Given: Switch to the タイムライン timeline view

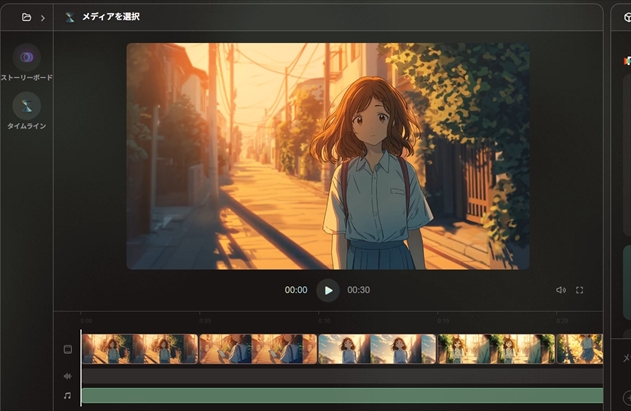Looking at the screenshot, I should coord(27,105).
